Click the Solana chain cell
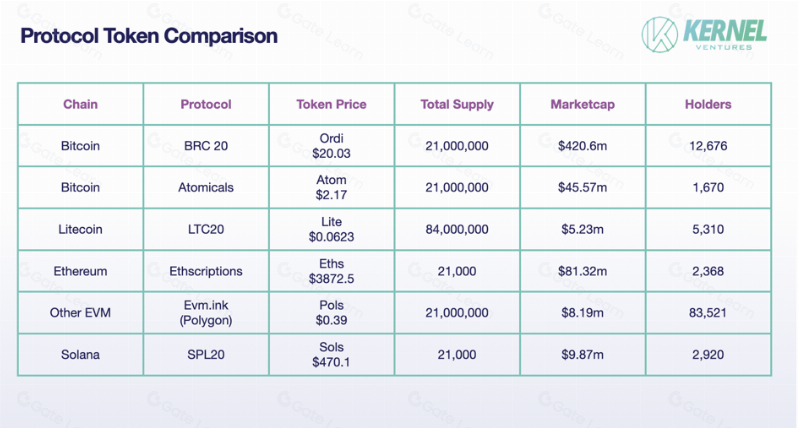798x428 pixels. (80, 355)
